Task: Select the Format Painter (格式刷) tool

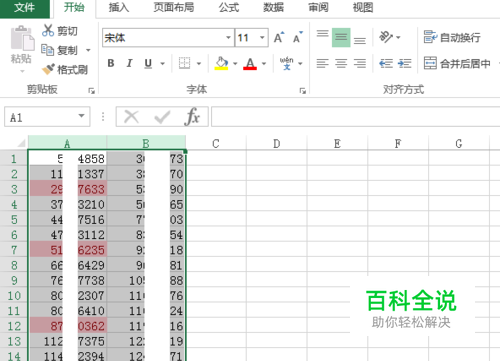Action: 65,69
